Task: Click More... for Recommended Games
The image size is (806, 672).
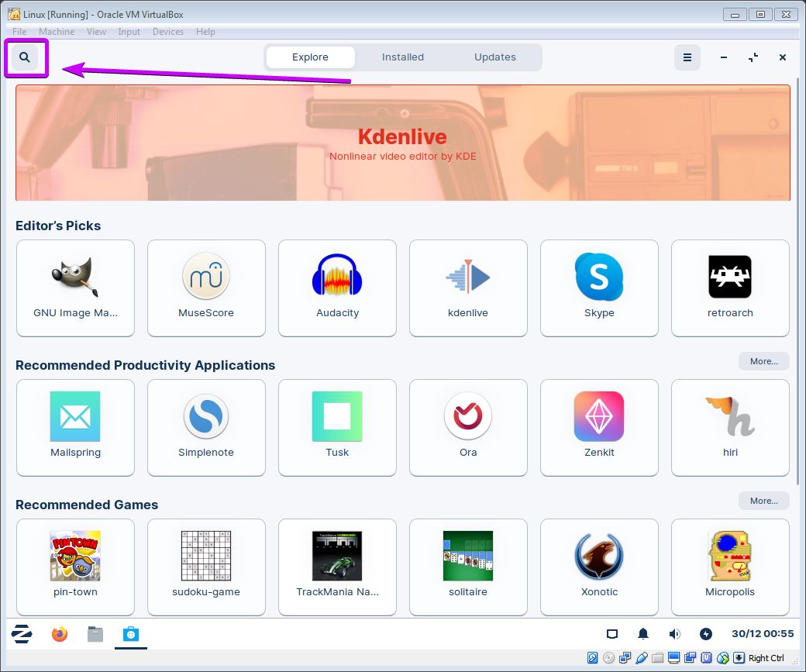Action: point(764,500)
